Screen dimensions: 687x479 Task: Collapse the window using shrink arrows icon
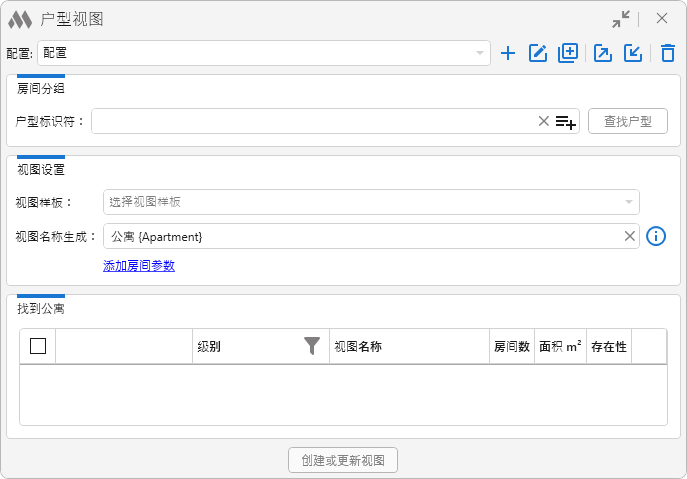(x=621, y=19)
